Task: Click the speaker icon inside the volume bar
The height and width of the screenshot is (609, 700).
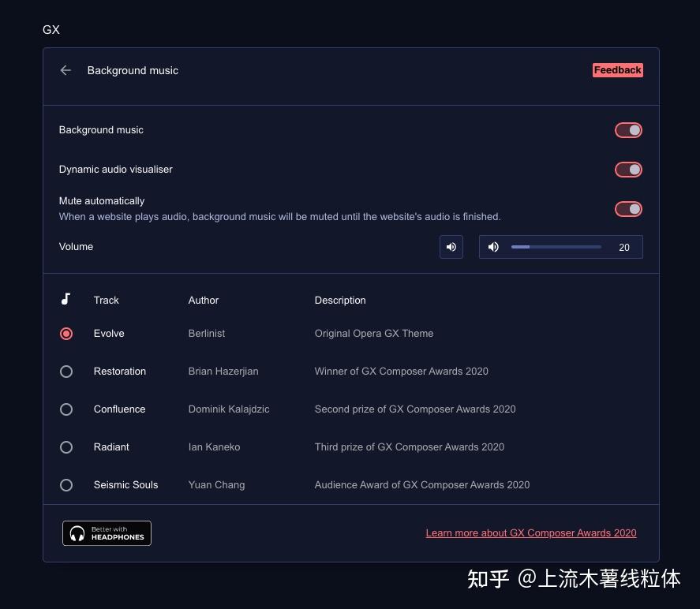Action: (493, 247)
